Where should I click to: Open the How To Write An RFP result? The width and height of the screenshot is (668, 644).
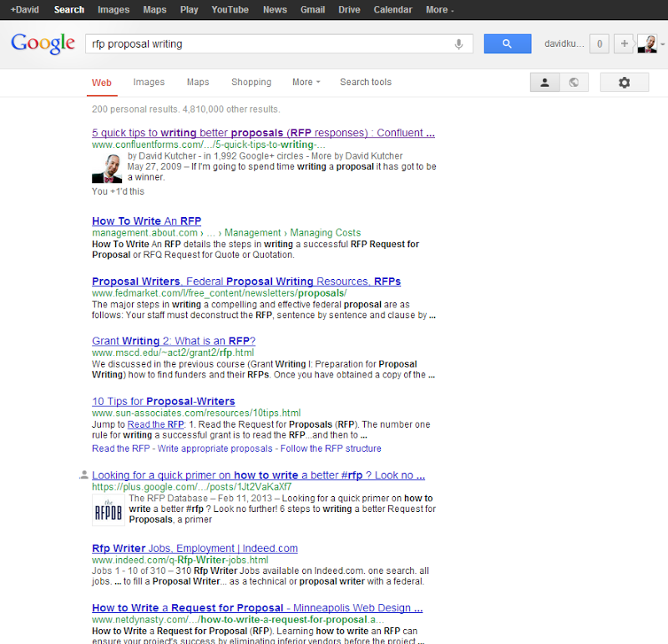coord(147,221)
